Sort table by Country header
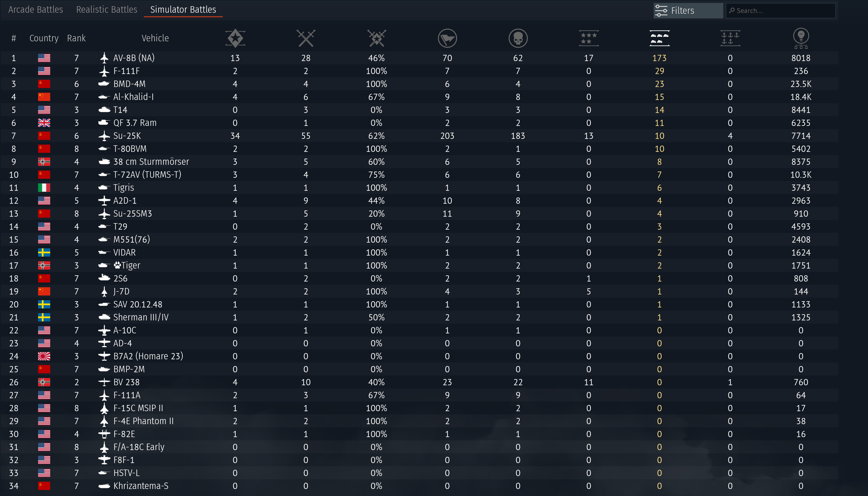Screen dimensions: 868x496 (x=44, y=38)
